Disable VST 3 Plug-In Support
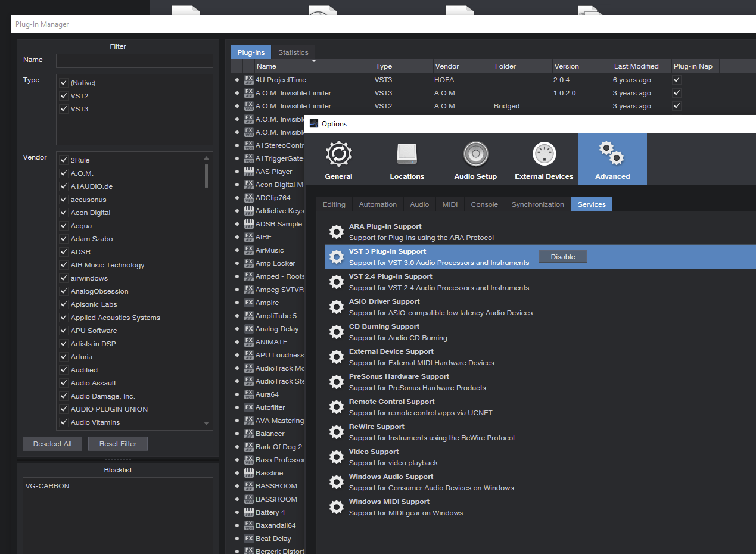 pos(563,257)
